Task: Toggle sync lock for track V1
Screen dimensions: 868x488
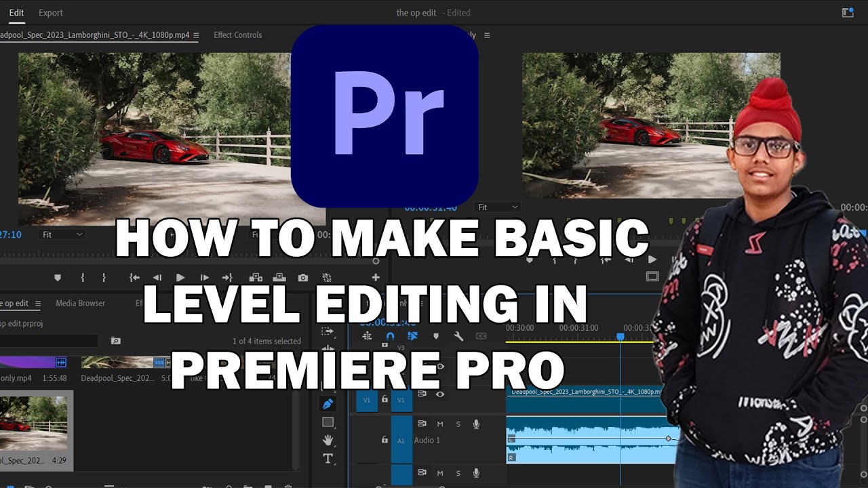Action: (422, 394)
